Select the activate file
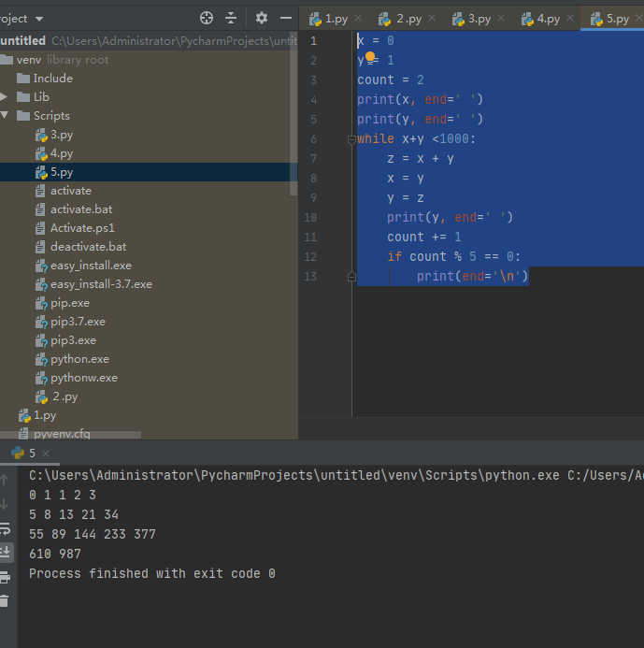644x648 pixels. coord(71,191)
